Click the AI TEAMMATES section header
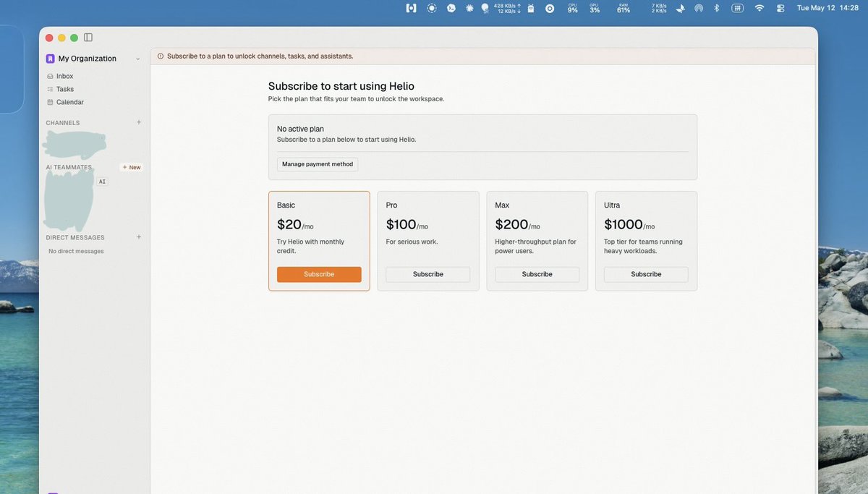This screenshot has height=494, width=868. point(69,167)
